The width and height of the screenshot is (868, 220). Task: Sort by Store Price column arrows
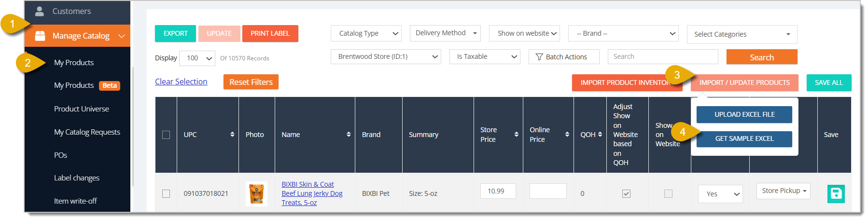coord(517,135)
